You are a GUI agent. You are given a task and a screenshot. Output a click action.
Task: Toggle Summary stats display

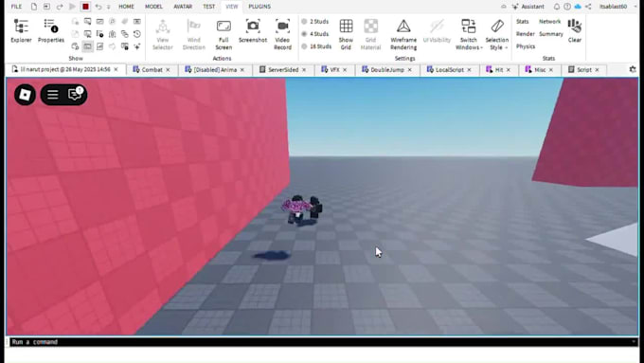point(551,34)
